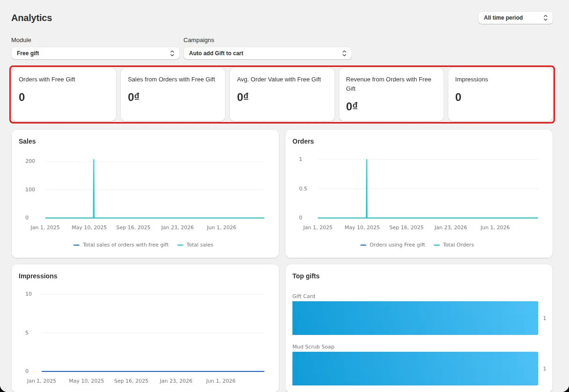Open the Campaigns Auto add Gift dropdown
The image size is (569, 392).
point(267,53)
